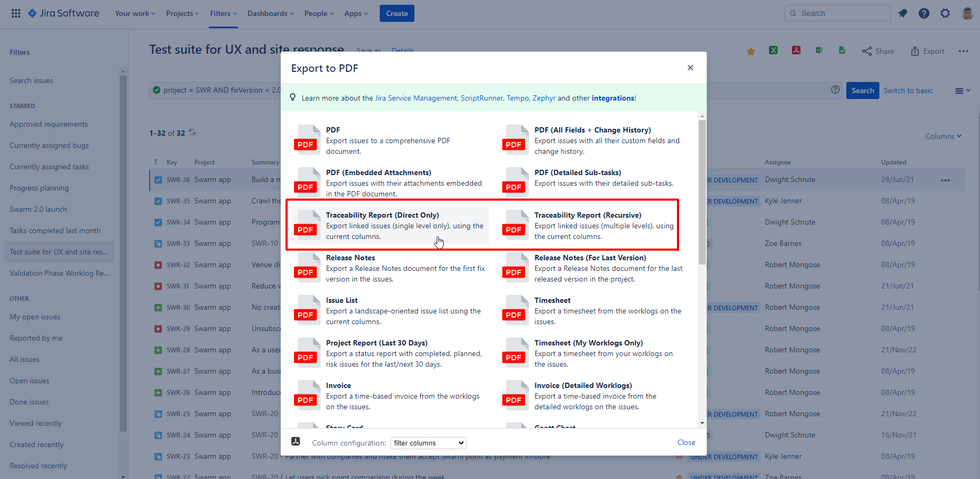Screen dimensions: 980x479
Task: Close the Export to PDF dialog with X
Action: (x=690, y=68)
